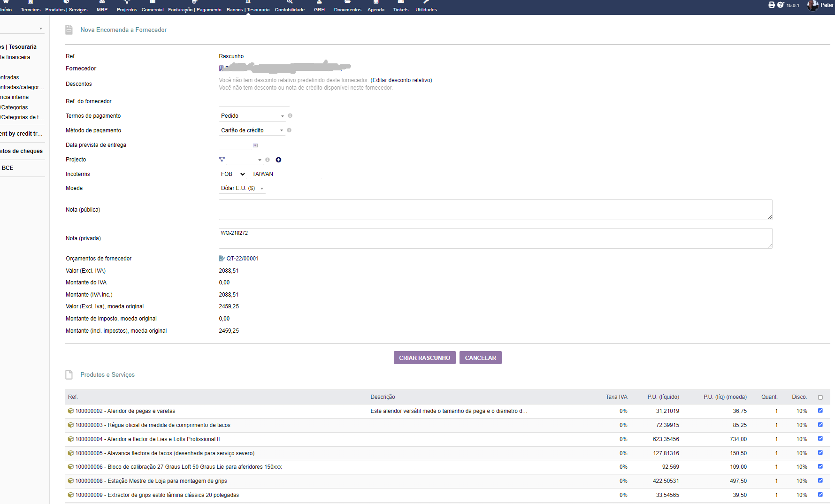Click the Nota (pública) text area
Image resolution: width=835 pixels, height=504 pixels.
coord(495,210)
